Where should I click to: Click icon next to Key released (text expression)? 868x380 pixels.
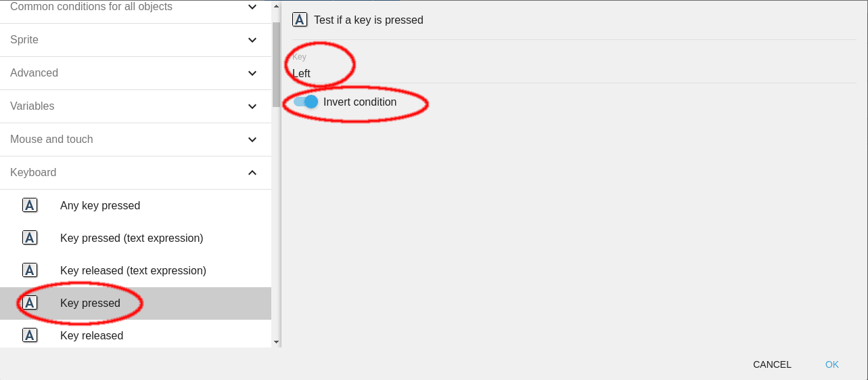30,270
